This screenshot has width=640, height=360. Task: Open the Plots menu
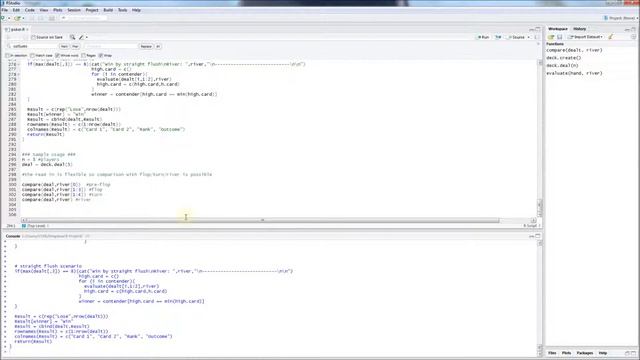click(58, 10)
